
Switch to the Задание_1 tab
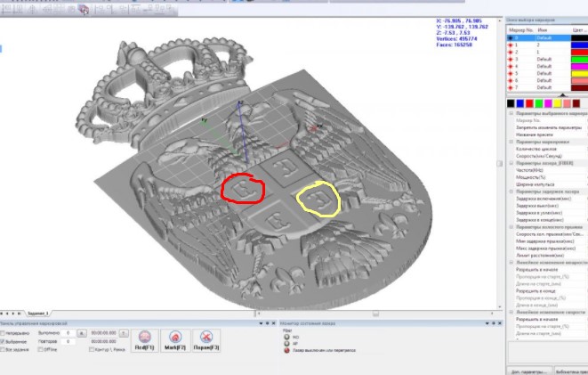coord(41,314)
